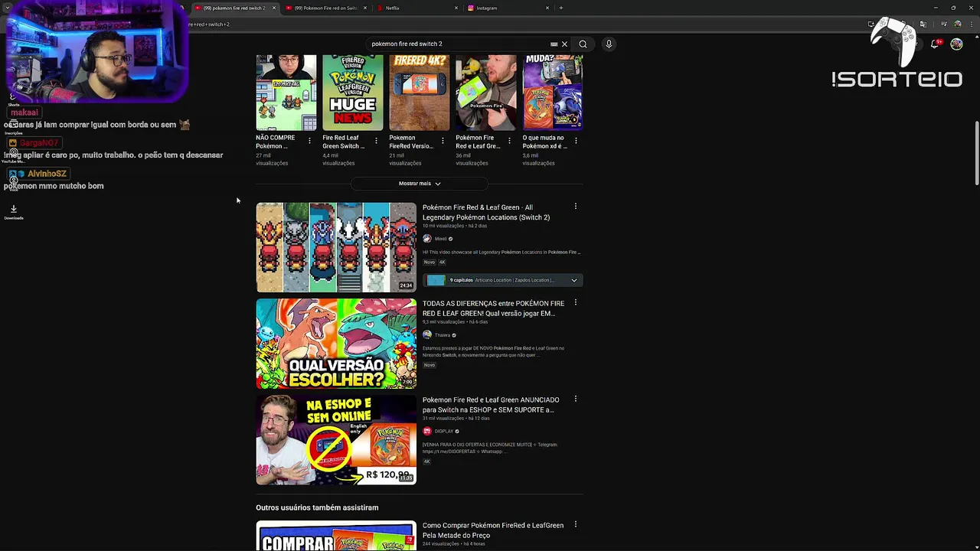Open options menu for 'Pokemon FireRed Versio...' short

click(x=443, y=141)
